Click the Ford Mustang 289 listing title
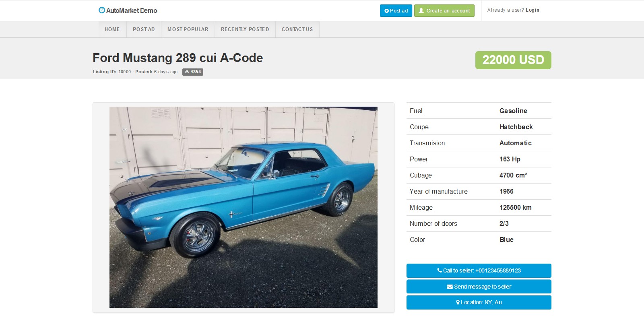 178,58
